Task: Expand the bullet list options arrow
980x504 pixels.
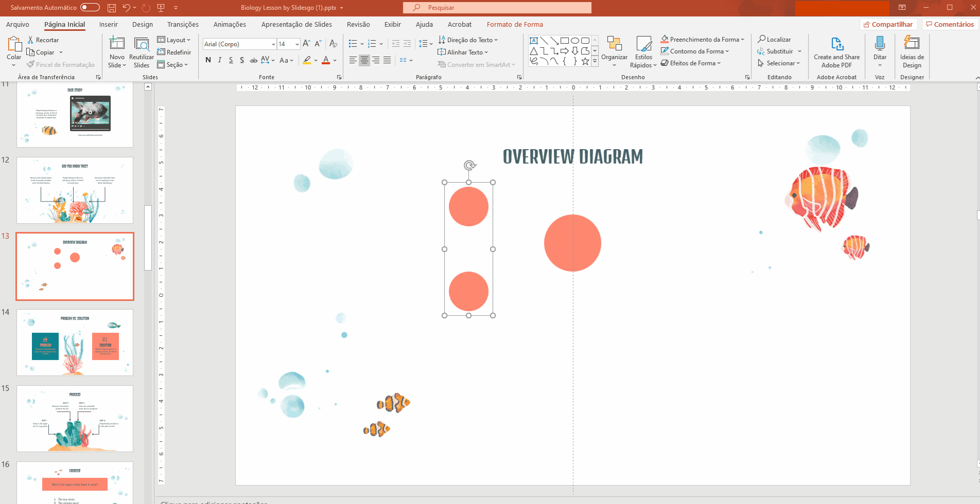Action: click(x=362, y=44)
